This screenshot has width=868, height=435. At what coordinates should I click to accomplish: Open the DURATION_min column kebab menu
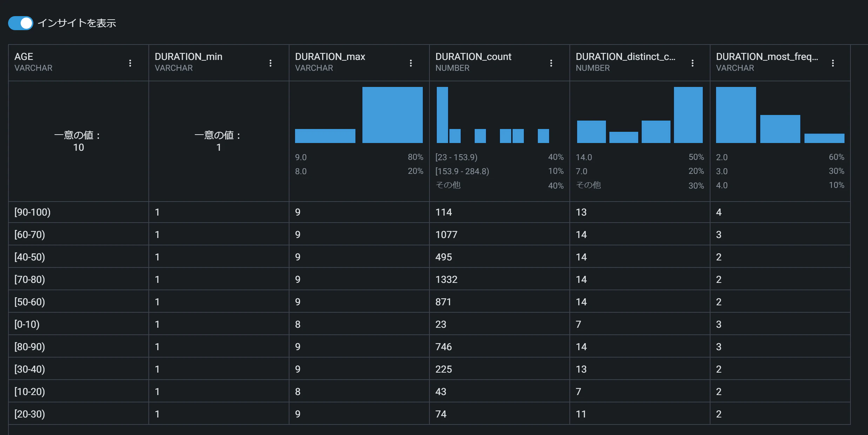click(x=271, y=63)
